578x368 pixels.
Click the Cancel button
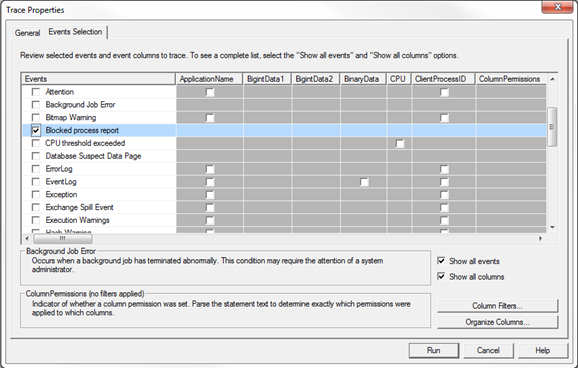488,350
